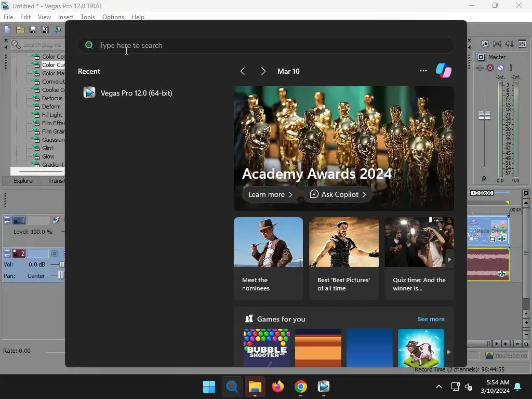Click the Master bus square icon
The height and width of the screenshot is (399, 532).
point(481,57)
